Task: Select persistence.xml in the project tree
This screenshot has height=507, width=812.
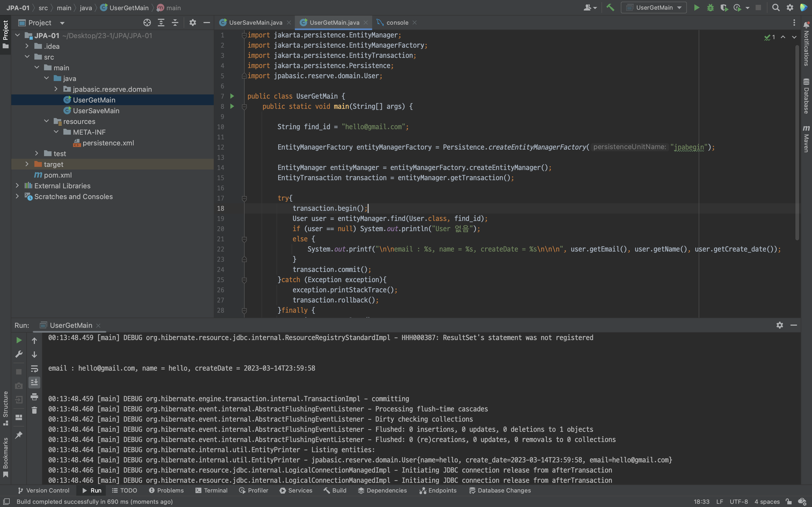Action: [x=108, y=143]
